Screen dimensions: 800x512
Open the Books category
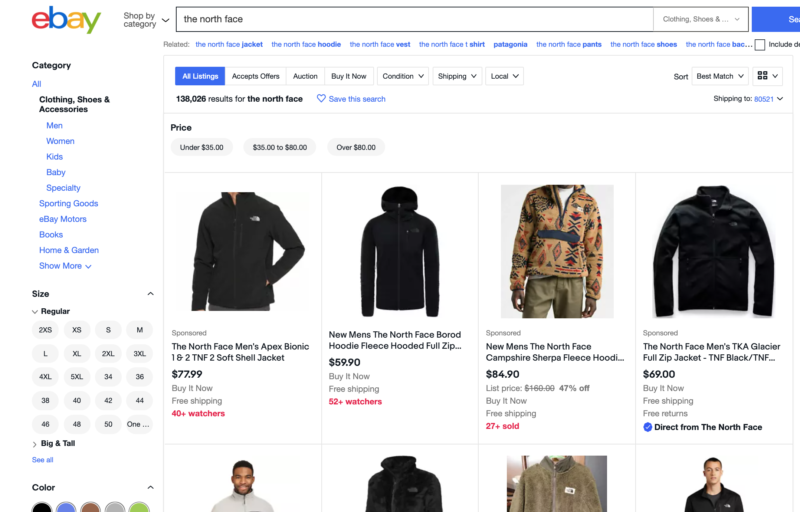coord(51,235)
